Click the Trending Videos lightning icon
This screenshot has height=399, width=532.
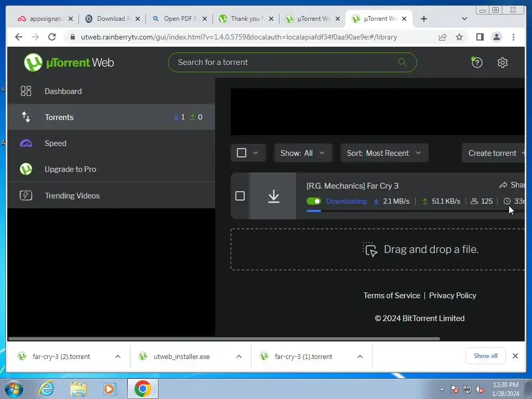pos(26,195)
